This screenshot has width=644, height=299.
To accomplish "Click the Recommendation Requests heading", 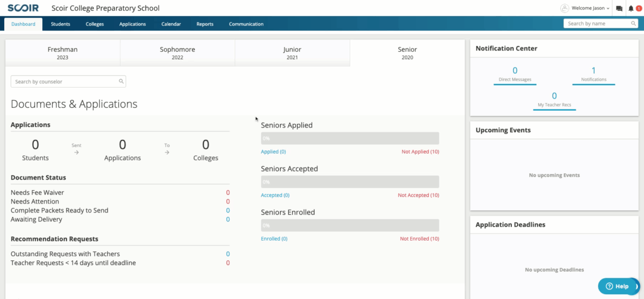I will pos(55,239).
